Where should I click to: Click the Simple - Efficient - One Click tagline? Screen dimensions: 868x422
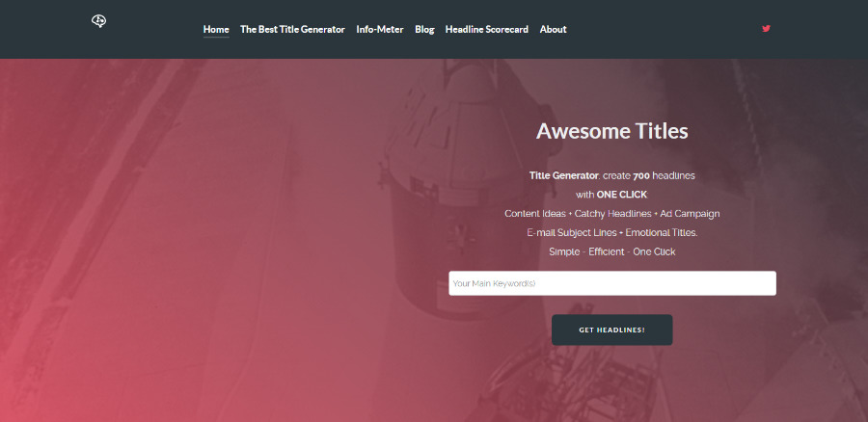point(611,251)
